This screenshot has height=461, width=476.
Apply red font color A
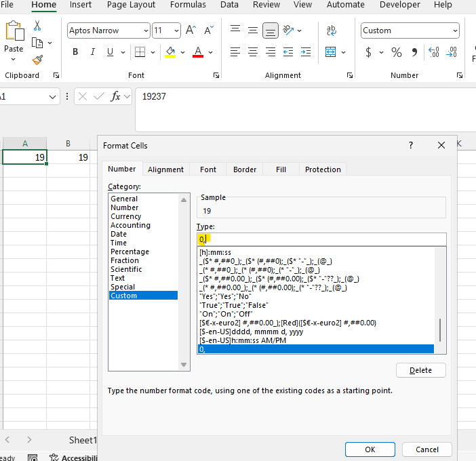pos(198,52)
